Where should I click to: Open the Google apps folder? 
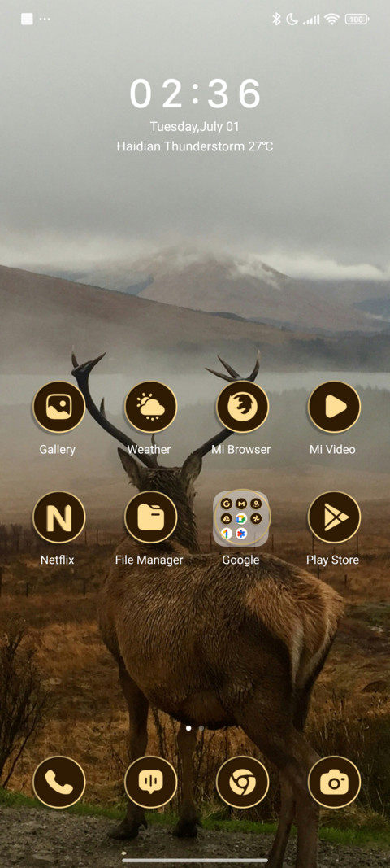coord(242,517)
